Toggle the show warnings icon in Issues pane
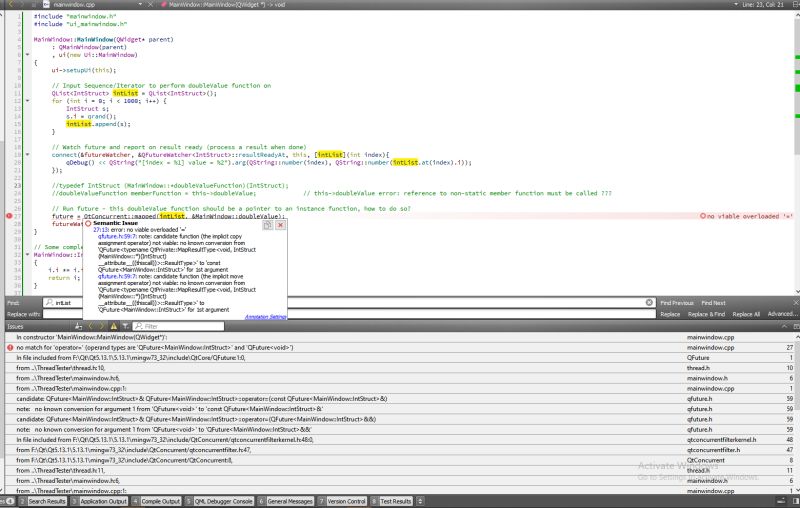Image resolution: width=800 pixels, height=508 pixels. (x=114, y=326)
